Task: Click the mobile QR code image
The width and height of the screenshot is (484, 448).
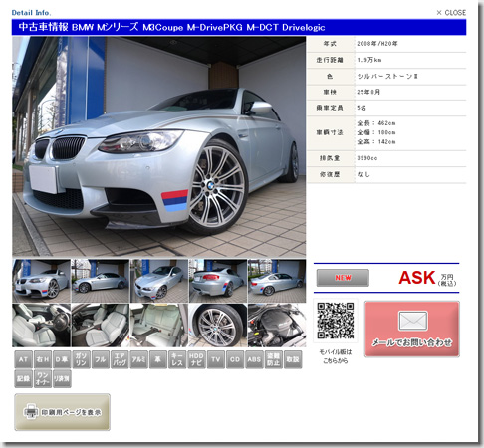Action: 336,321
